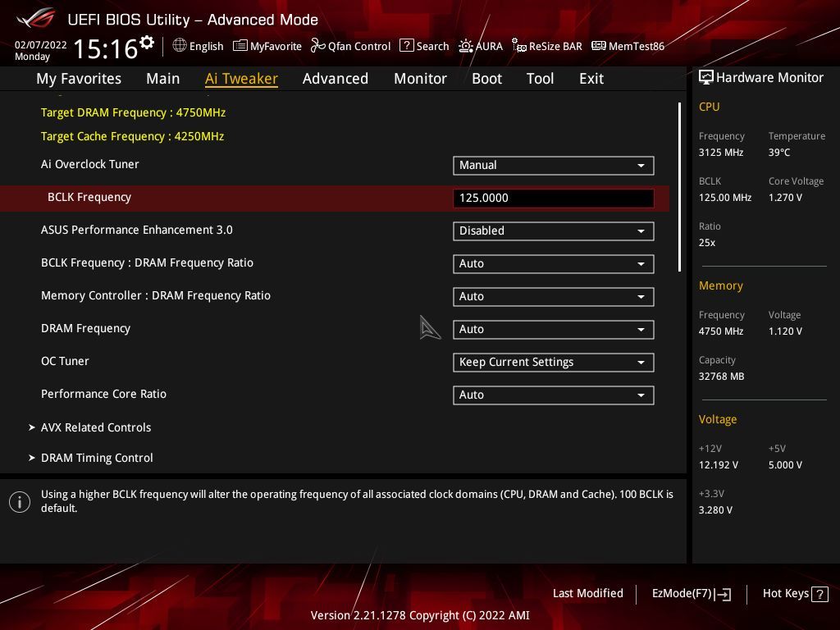Open the Tool tab
This screenshot has width=840, height=630.
tap(540, 79)
